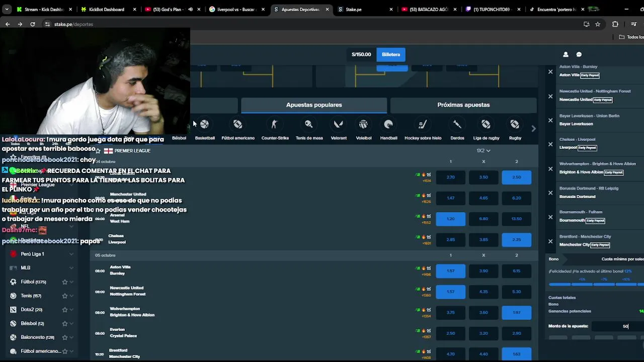Open browser extensions puzzle icon
Viewport: 644px width, 362px height.
click(x=615, y=24)
